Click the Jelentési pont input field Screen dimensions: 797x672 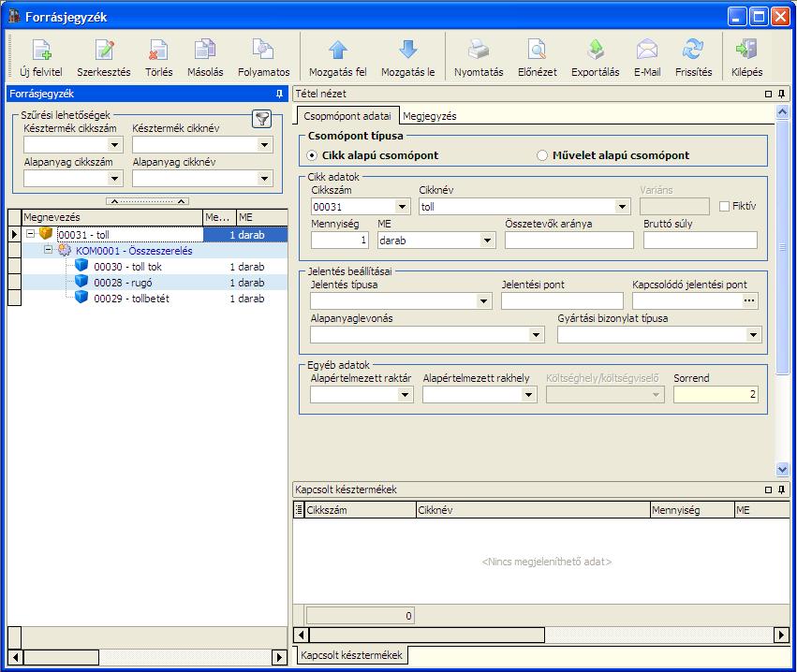tap(562, 301)
